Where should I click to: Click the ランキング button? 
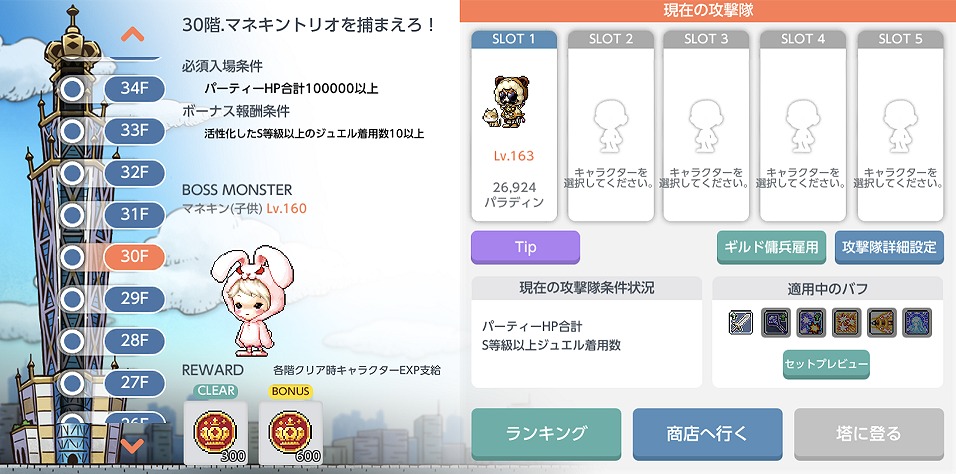click(546, 433)
